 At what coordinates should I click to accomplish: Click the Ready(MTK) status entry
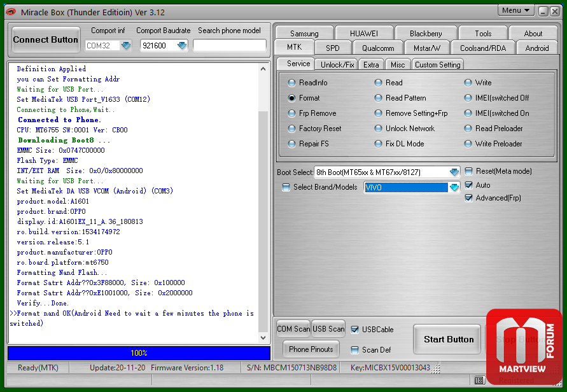click(38, 368)
